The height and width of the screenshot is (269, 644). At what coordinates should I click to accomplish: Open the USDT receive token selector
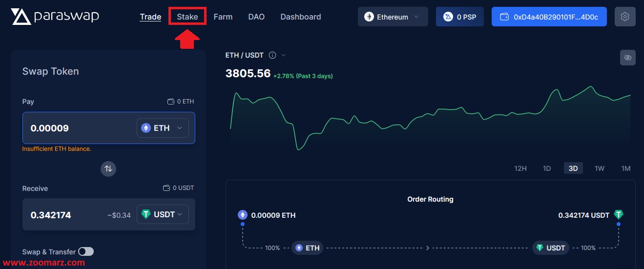click(163, 214)
